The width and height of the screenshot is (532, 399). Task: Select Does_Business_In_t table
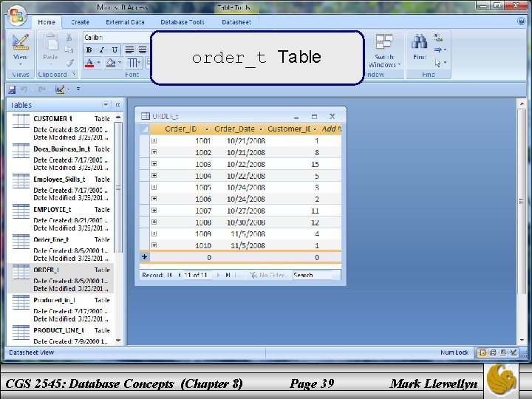61,158
